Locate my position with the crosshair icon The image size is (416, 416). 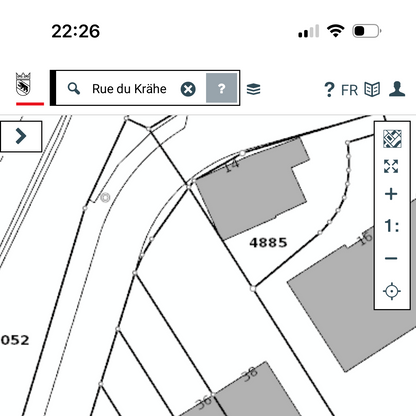pos(392,291)
